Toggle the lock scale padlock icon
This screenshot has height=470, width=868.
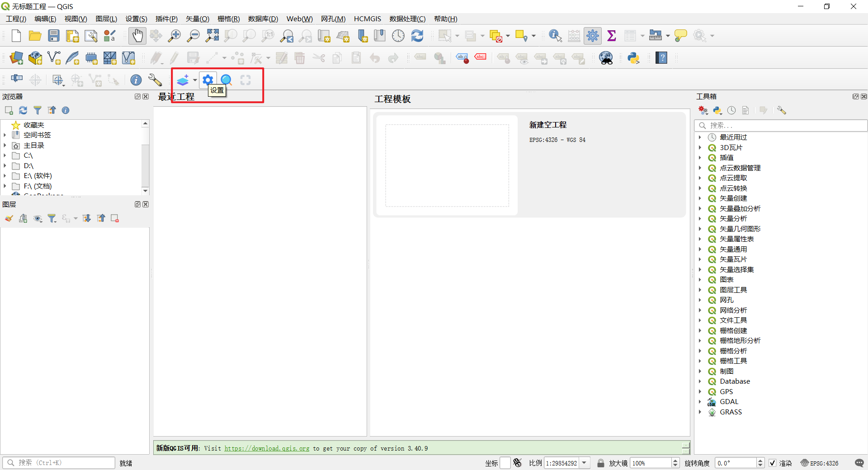(600, 463)
